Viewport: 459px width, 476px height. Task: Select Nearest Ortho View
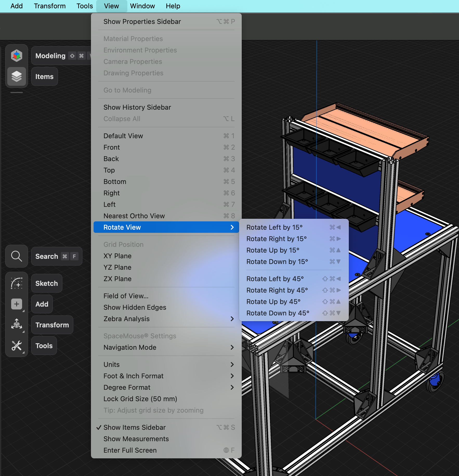166,216
